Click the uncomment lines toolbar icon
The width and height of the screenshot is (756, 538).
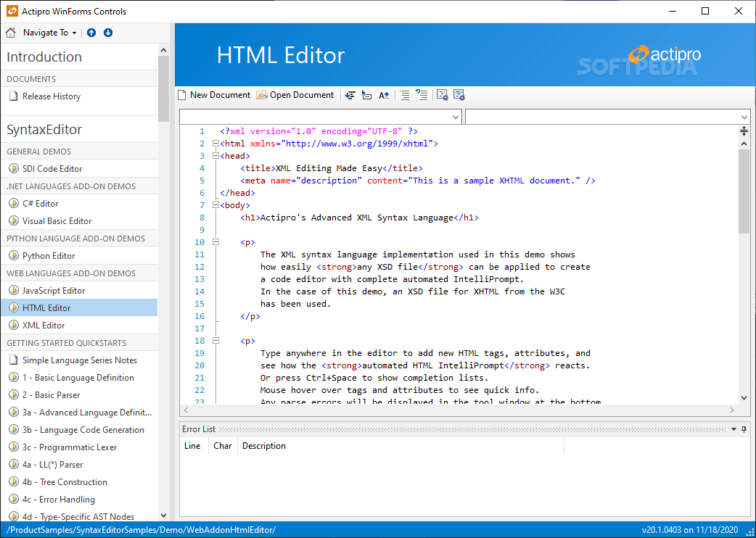tap(422, 95)
